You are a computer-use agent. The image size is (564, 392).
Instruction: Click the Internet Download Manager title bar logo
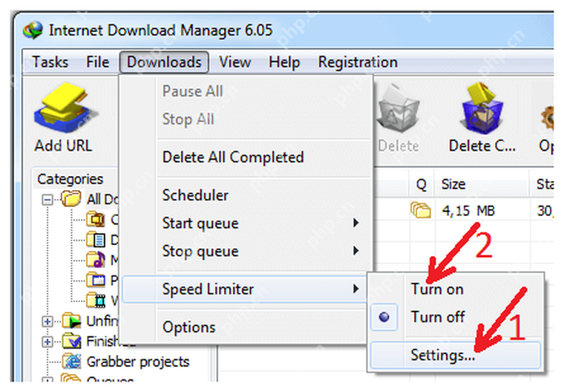pyautogui.click(x=33, y=30)
